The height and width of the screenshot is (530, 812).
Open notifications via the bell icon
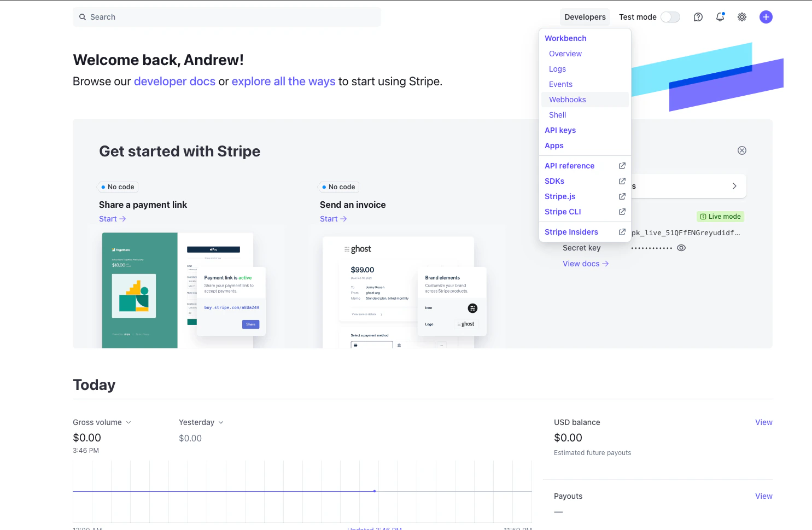click(720, 17)
